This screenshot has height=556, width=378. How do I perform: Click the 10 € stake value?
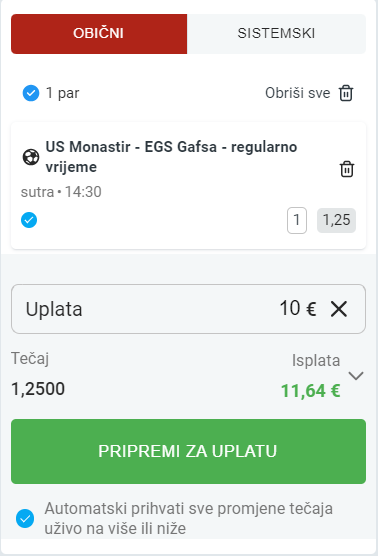(x=298, y=308)
